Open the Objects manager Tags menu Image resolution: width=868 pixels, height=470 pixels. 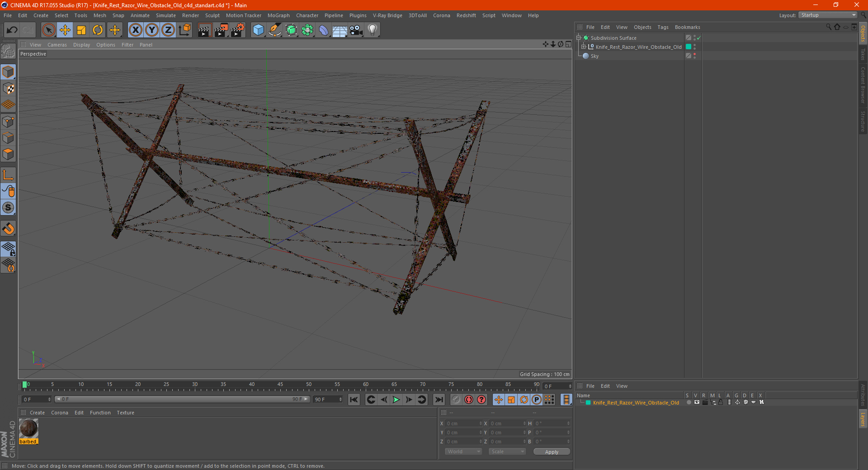(663, 27)
